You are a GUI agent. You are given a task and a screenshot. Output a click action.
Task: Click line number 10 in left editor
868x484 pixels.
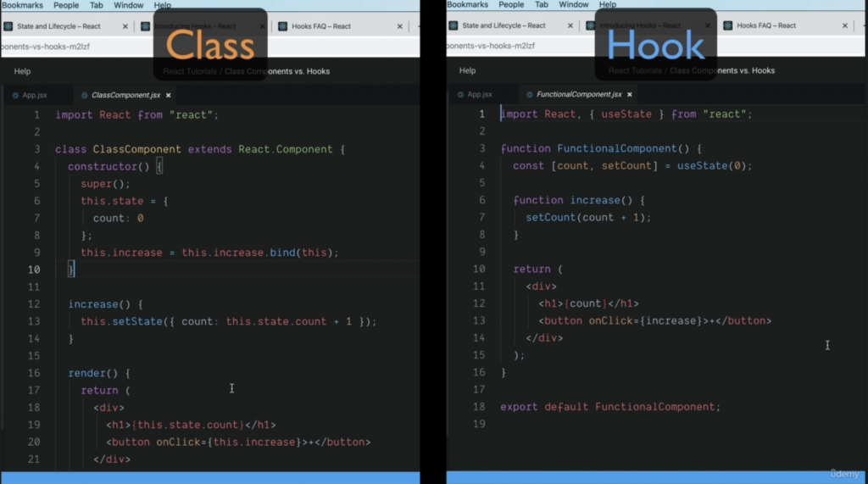(34, 270)
